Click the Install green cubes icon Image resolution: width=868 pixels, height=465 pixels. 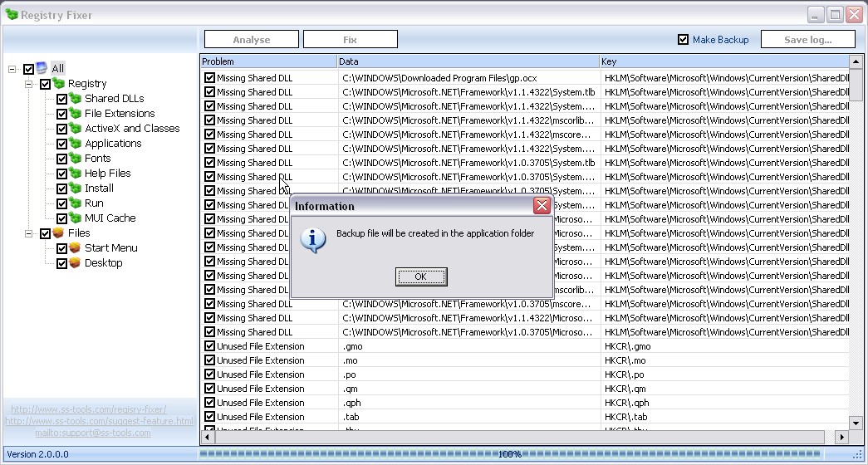click(x=75, y=188)
